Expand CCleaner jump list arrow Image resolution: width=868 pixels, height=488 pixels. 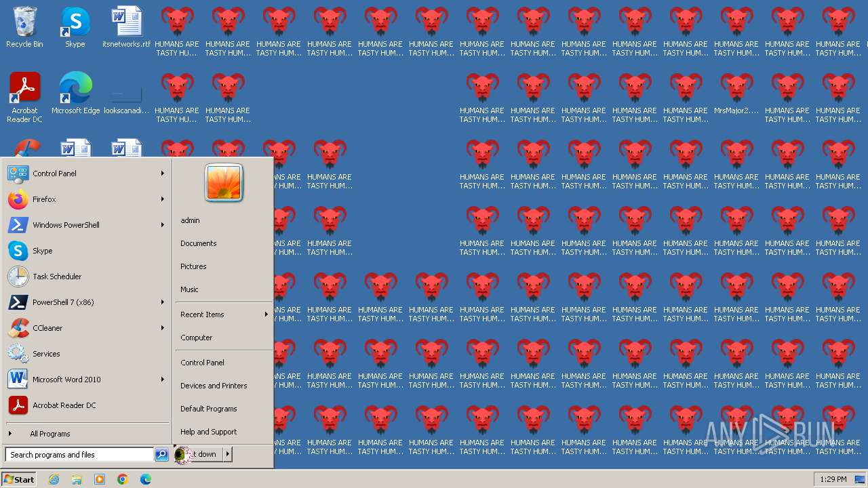163,328
